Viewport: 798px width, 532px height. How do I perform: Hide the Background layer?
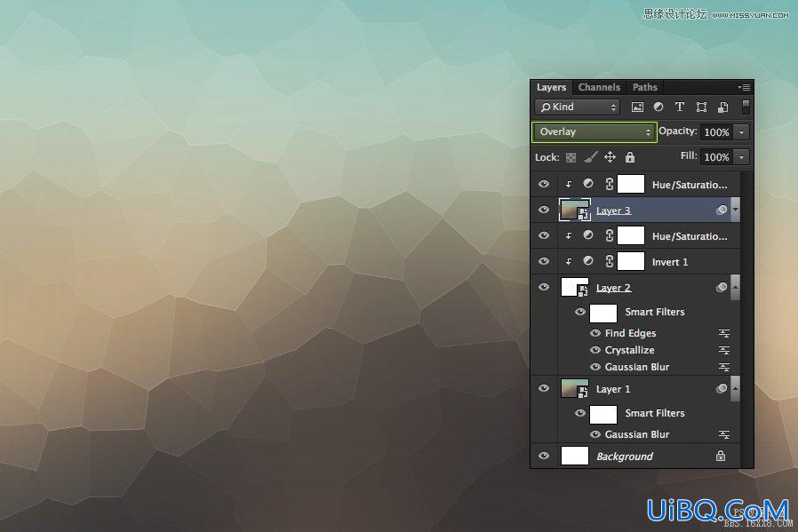pyautogui.click(x=544, y=456)
